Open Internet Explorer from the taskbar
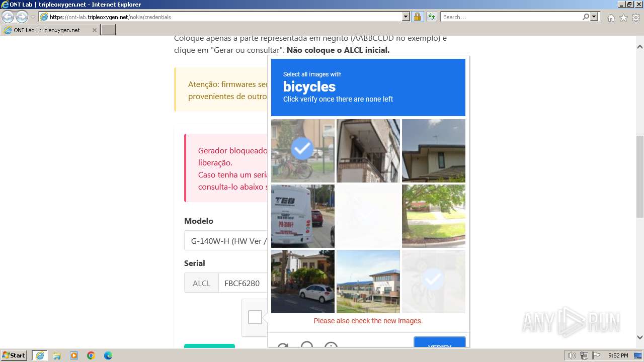Viewport: 644px width, 362px height. (x=39, y=355)
